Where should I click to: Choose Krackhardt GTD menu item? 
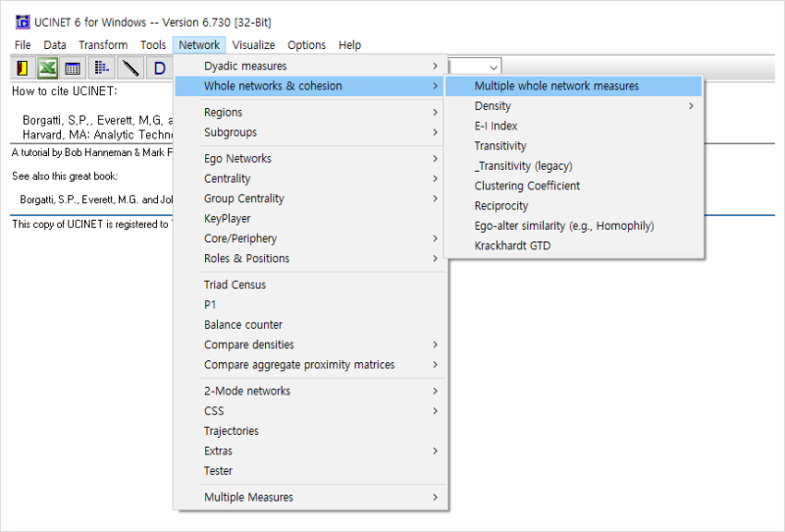click(574, 246)
